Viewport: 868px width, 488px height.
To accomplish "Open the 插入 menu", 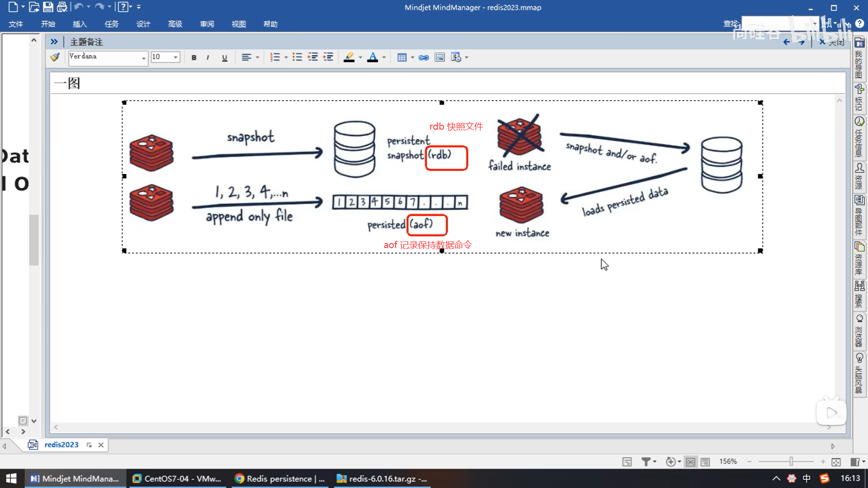I will (80, 24).
